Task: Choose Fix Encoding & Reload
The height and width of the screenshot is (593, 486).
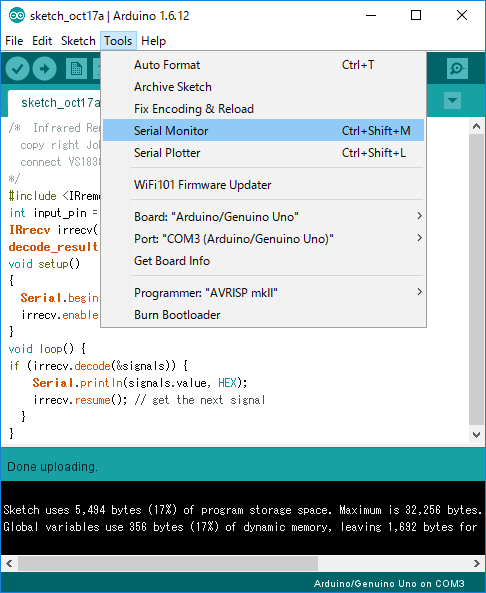Action: pyautogui.click(x=263, y=109)
